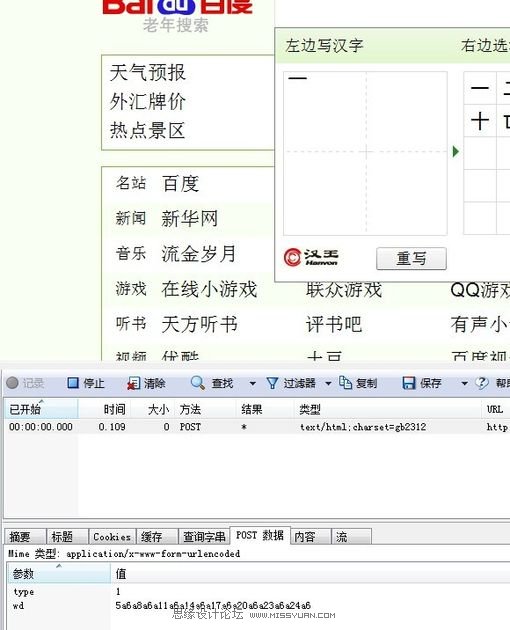Click the Filter (过滤器) funnel icon
This screenshot has width=510, height=630.
(x=272, y=383)
